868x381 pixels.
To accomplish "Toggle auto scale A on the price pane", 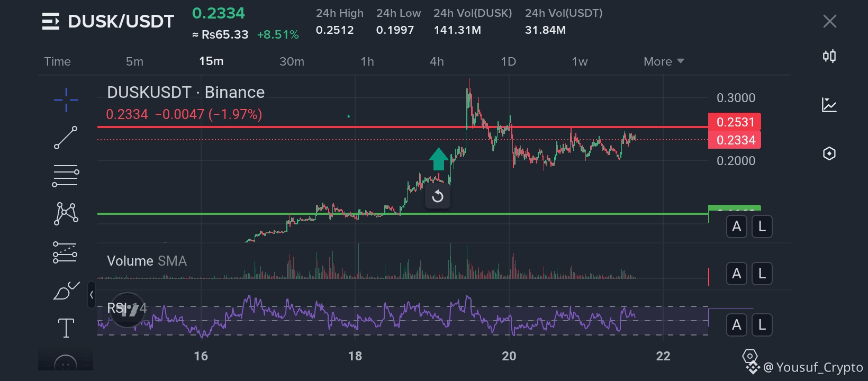I will [x=736, y=226].
